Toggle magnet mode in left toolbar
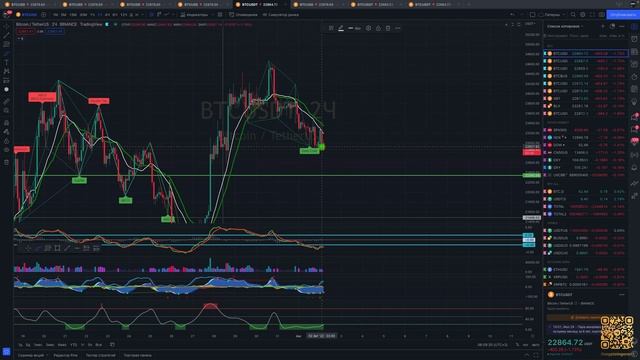This screenshot has width=640, height=360. click(7, 122)
